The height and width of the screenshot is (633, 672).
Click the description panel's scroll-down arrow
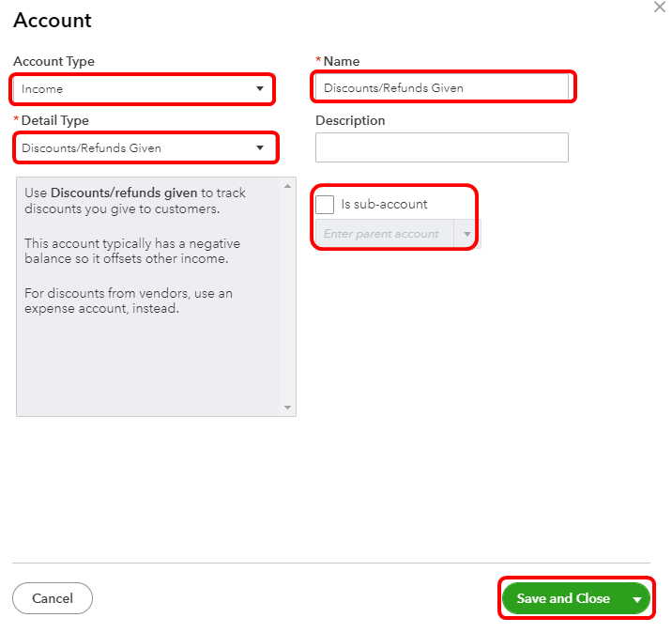pos(287,408)
